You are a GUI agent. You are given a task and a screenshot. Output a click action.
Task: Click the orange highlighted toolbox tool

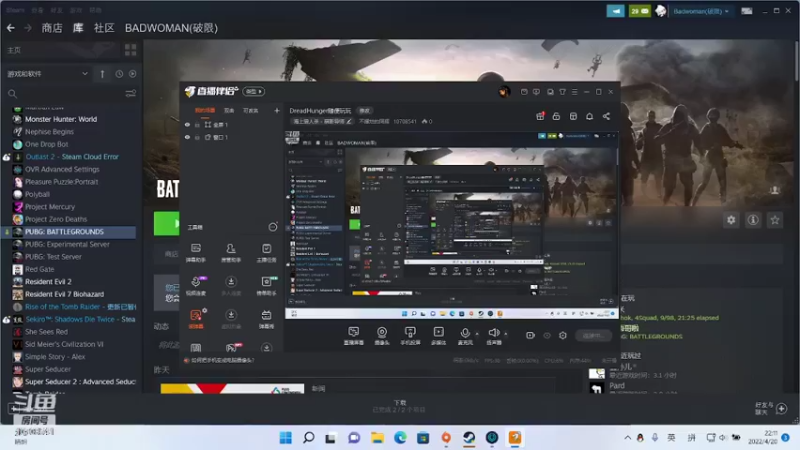pyautogui.click(x=196, y=319)
